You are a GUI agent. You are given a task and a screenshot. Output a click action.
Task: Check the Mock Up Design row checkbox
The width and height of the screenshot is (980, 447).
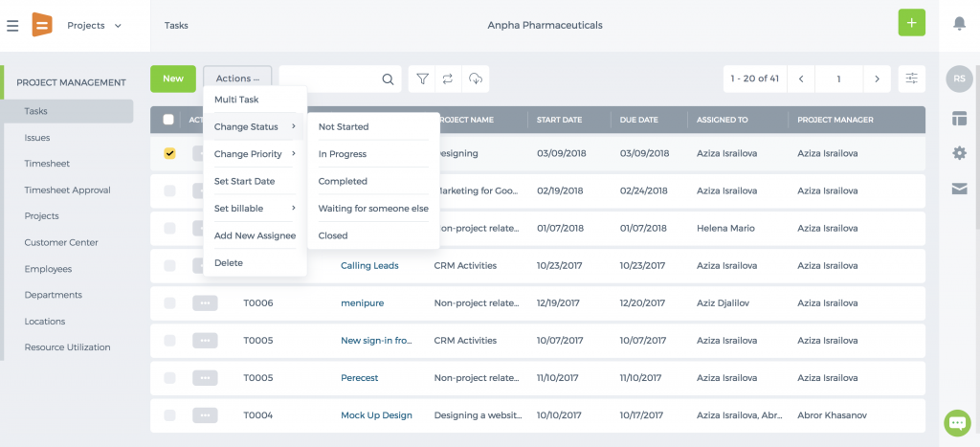[169, 415]
